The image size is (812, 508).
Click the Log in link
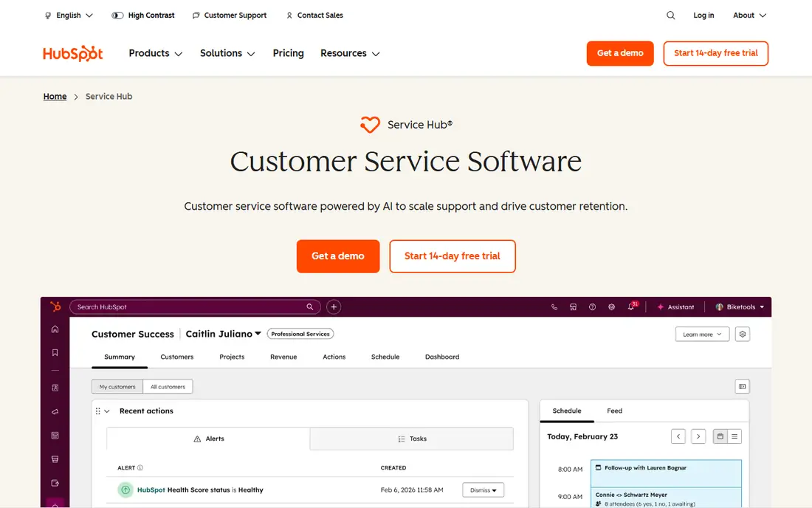[x=703, y=16]
